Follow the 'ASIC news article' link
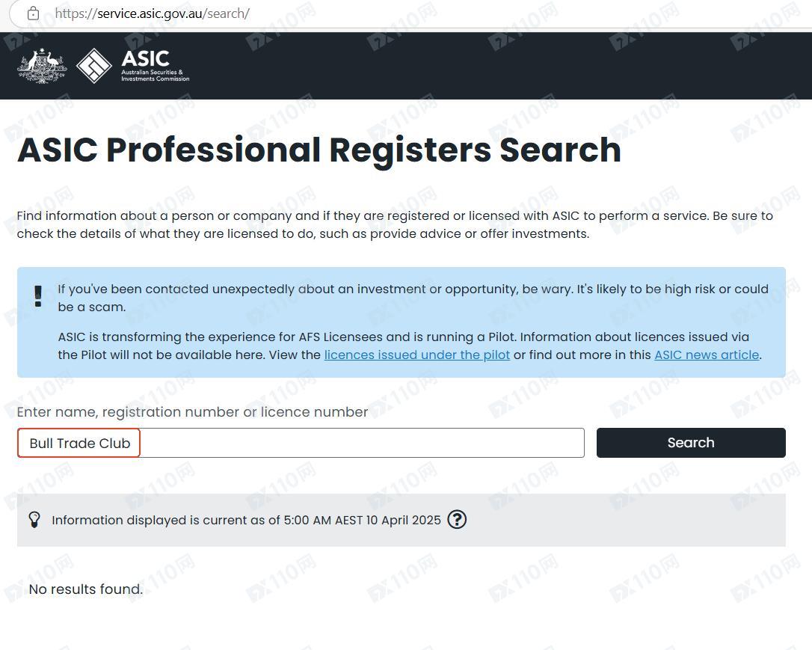This screenshot has width=812, height=650. [706, 355]
